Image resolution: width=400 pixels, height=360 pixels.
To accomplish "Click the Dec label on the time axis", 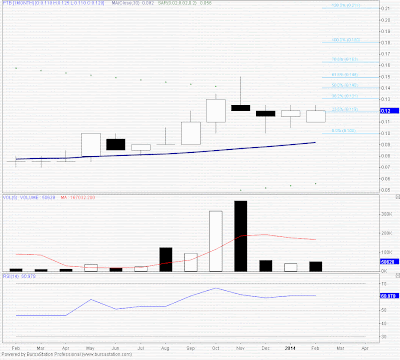I will pos(266,348).
